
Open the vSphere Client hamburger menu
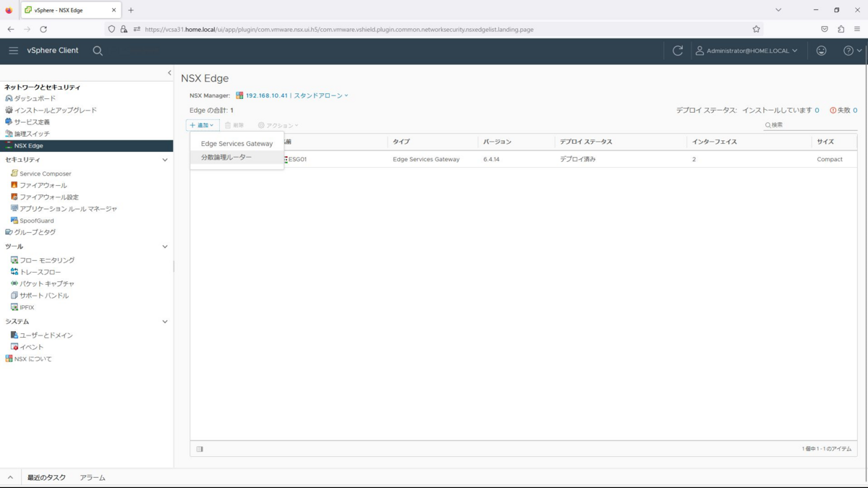pos(13,51)
